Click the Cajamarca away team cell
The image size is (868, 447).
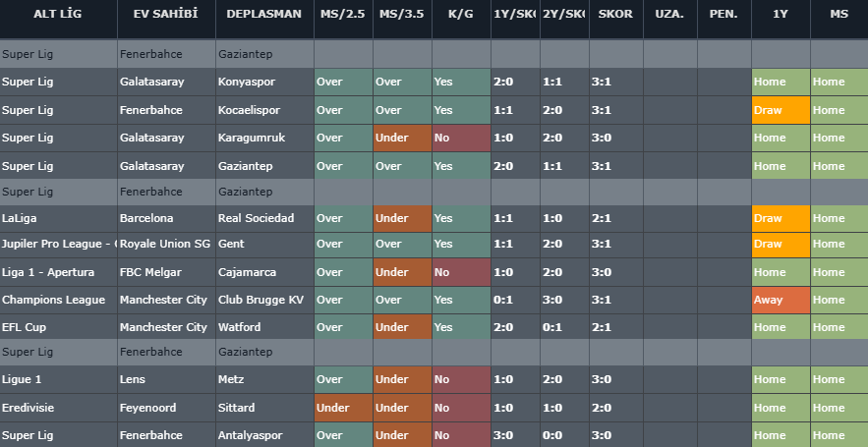coord(264,272)
